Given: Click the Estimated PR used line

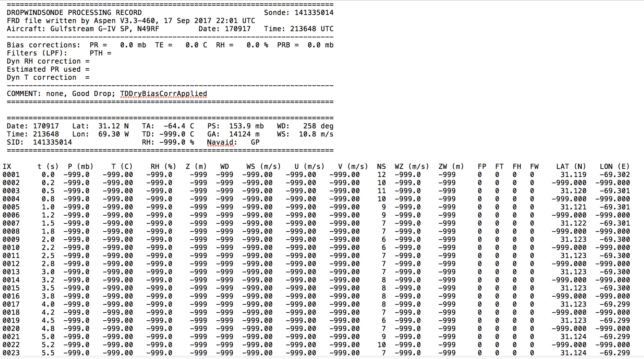Looking at the screenshot, I should point(48,69).
